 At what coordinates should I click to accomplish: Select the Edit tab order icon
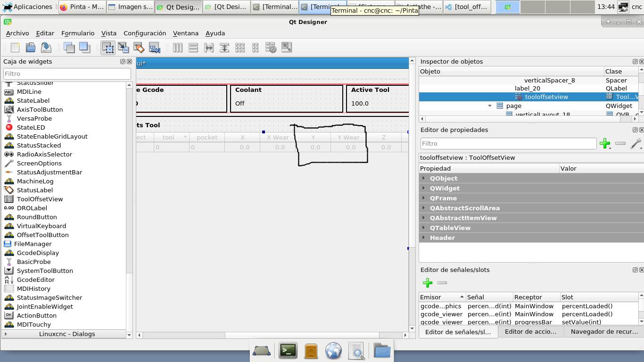154,47
